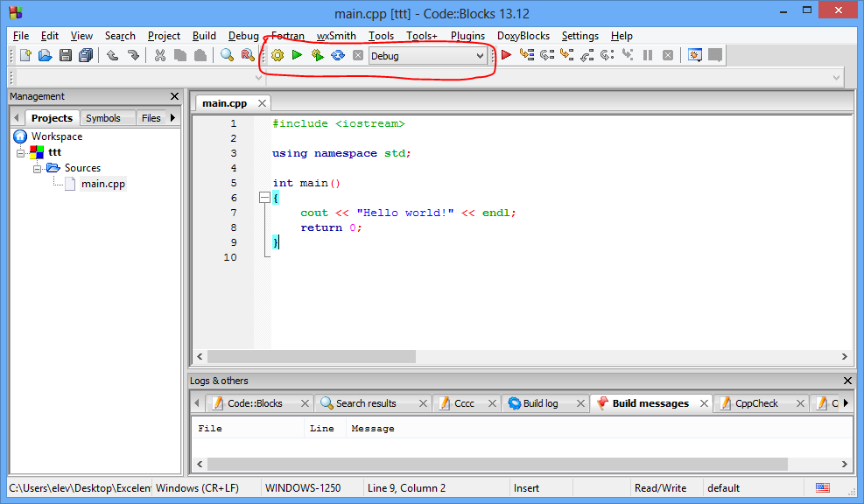Copy selection toolbar icon
Image resolution: width=864 pixels, height=504 pixels.
(180, 55)
